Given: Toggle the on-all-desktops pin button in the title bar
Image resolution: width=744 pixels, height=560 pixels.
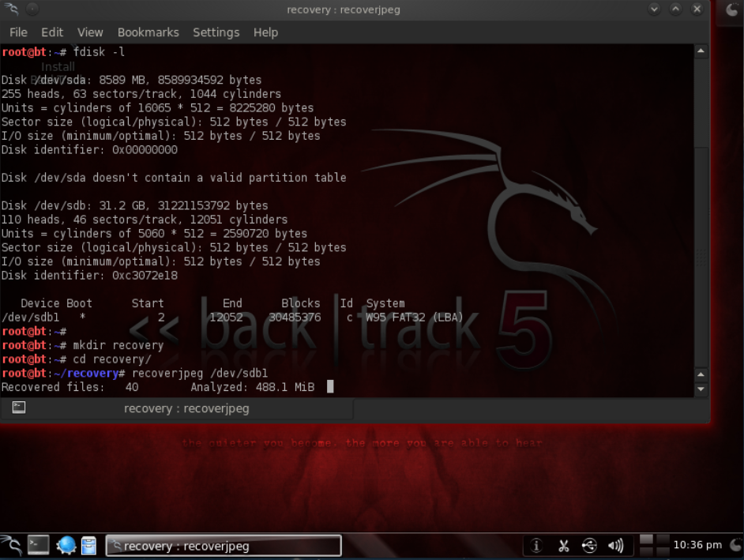Looking at the screenshot, I should pyautogui.click(x=32, y=9).
